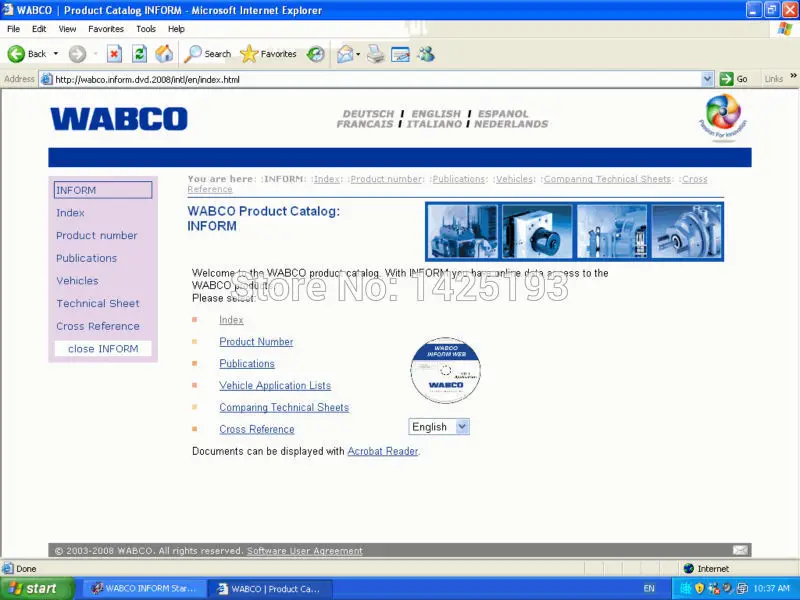Open the Tools menu
Screen dimensions: 800x600
pyautogui.click(x=145, y=29)
